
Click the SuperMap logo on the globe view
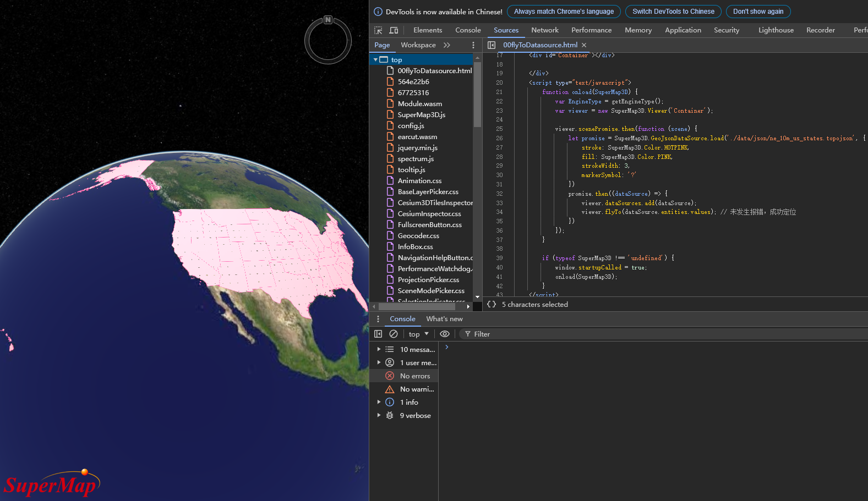52,483
